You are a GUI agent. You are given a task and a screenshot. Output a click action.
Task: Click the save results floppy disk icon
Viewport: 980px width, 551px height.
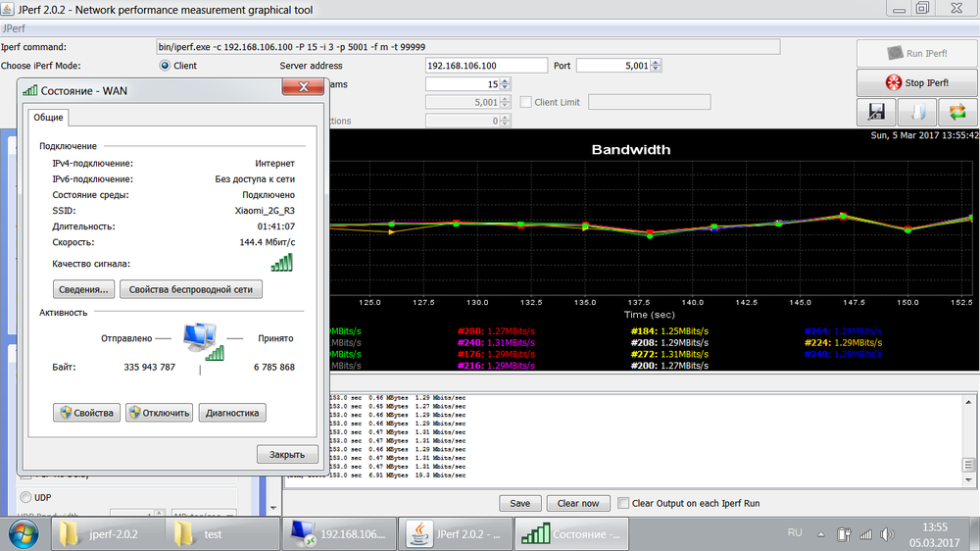[876, 113]
